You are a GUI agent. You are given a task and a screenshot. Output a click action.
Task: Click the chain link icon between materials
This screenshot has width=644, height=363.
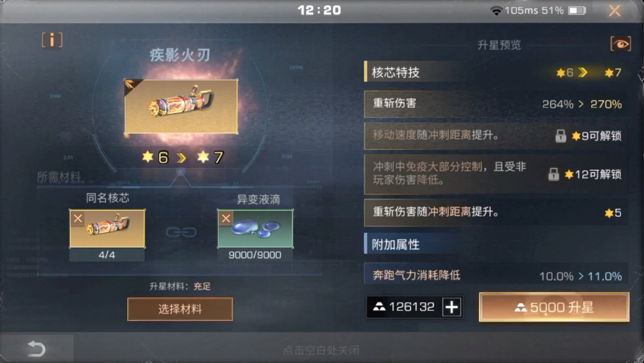click(181, 232)
